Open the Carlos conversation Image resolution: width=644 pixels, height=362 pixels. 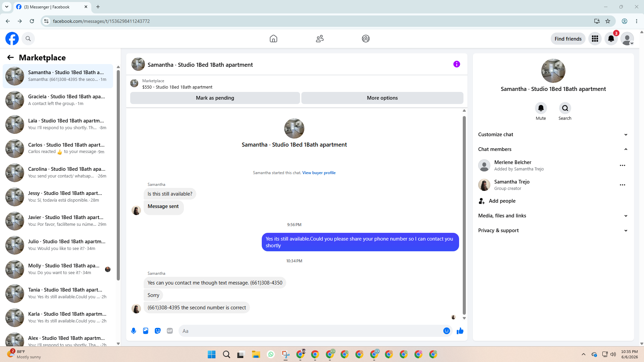pos(58,148)
